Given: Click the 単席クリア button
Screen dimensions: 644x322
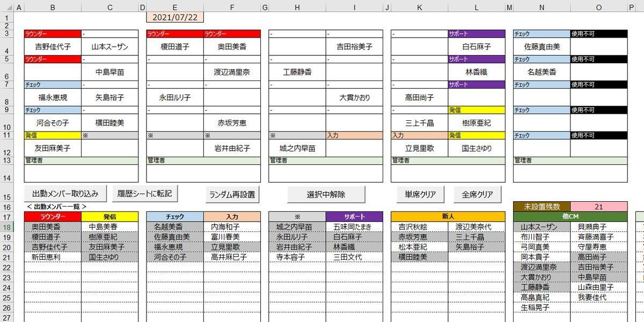Looking at the screenshot, I should point(420,194).
